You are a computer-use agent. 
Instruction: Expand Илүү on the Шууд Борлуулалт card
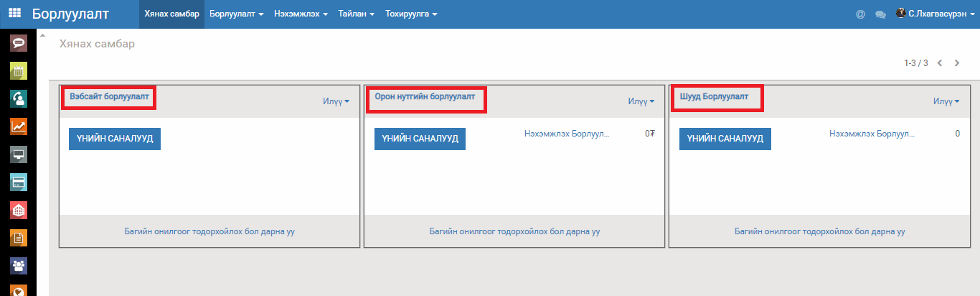pyautogui.click(x=946, y=102)
